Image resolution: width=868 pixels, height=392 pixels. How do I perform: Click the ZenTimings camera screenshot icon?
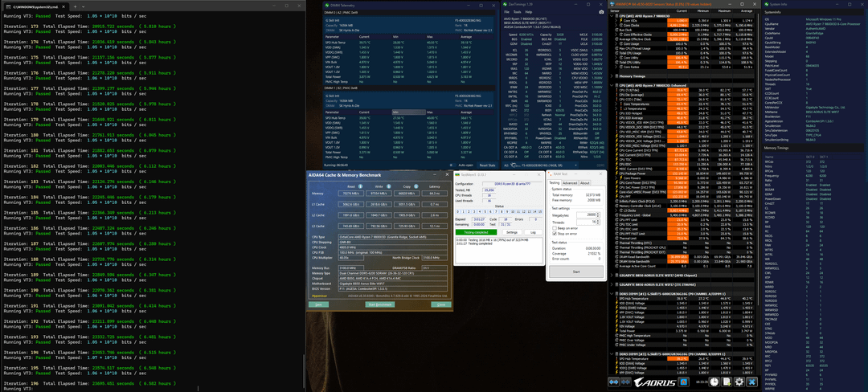[x=601, y=12]
